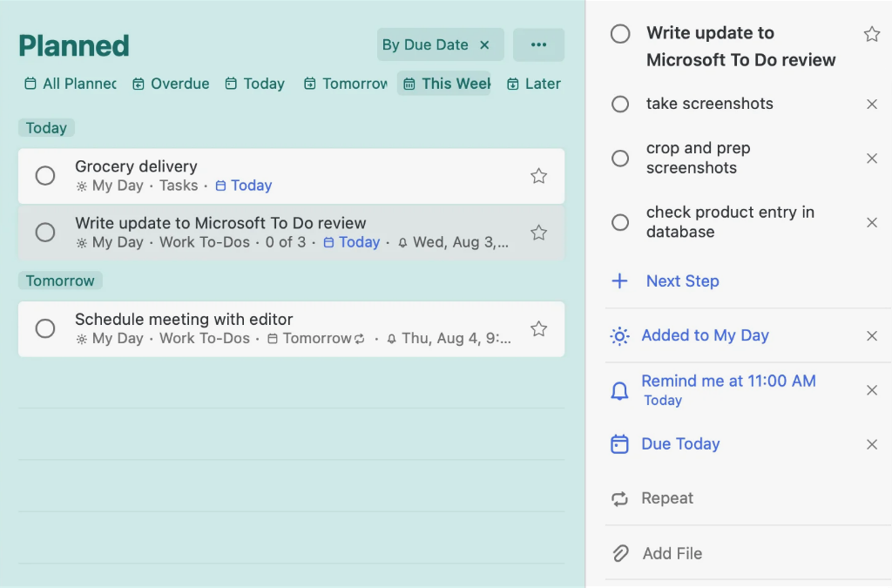Viewport: 892px width, 588px height.
Task: Star the Grocery delivery task
Action: (x=538, y=176)
